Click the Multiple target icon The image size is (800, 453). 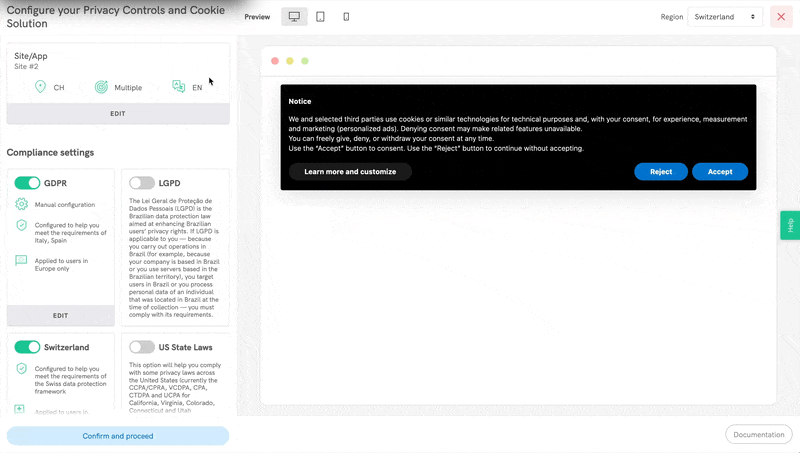pos(101,87)
